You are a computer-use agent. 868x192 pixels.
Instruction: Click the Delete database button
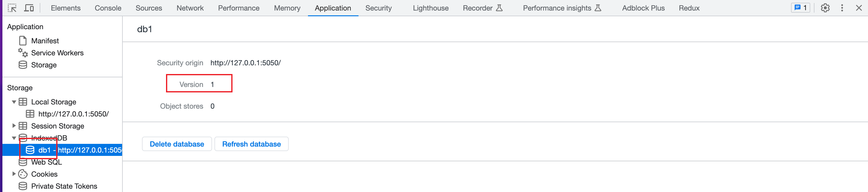pos(177,144)
